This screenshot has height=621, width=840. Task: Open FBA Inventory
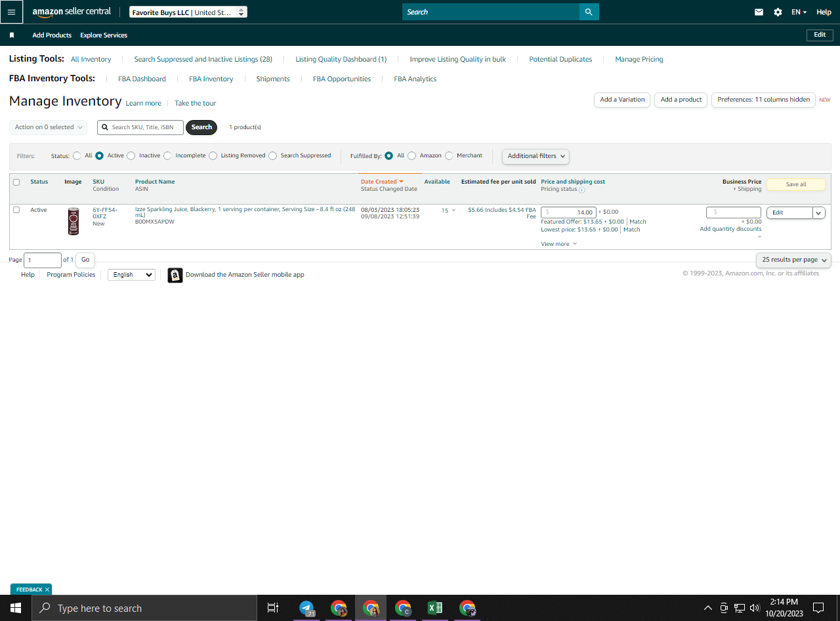click(211, 79)
